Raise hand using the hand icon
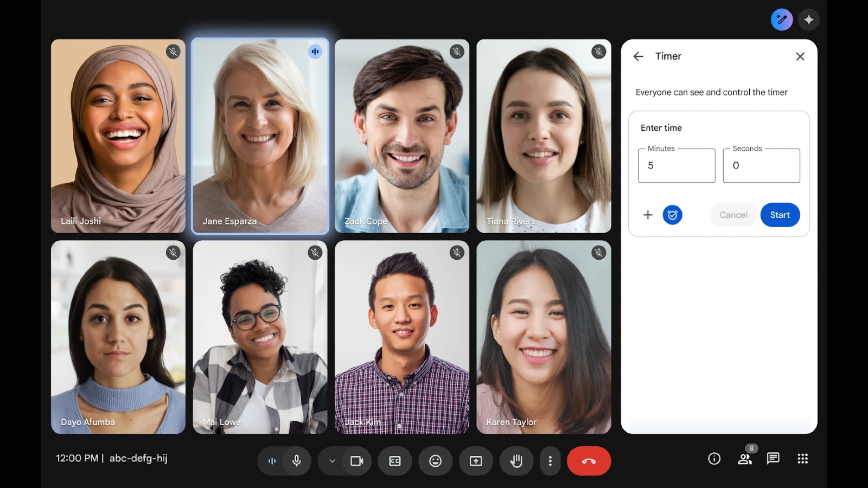Image resolution: width=868 pixels, height=488 pixels. point(516,461)
